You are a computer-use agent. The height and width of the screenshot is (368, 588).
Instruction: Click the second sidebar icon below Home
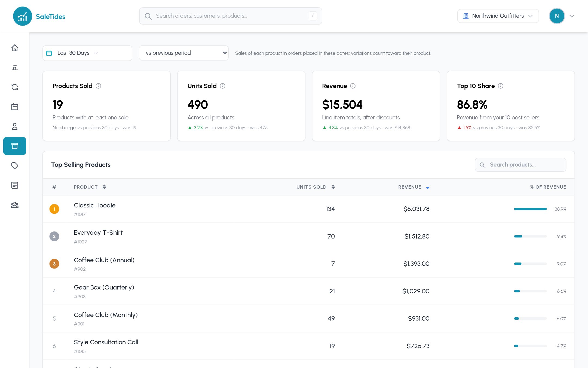click(x=15, y=68)
